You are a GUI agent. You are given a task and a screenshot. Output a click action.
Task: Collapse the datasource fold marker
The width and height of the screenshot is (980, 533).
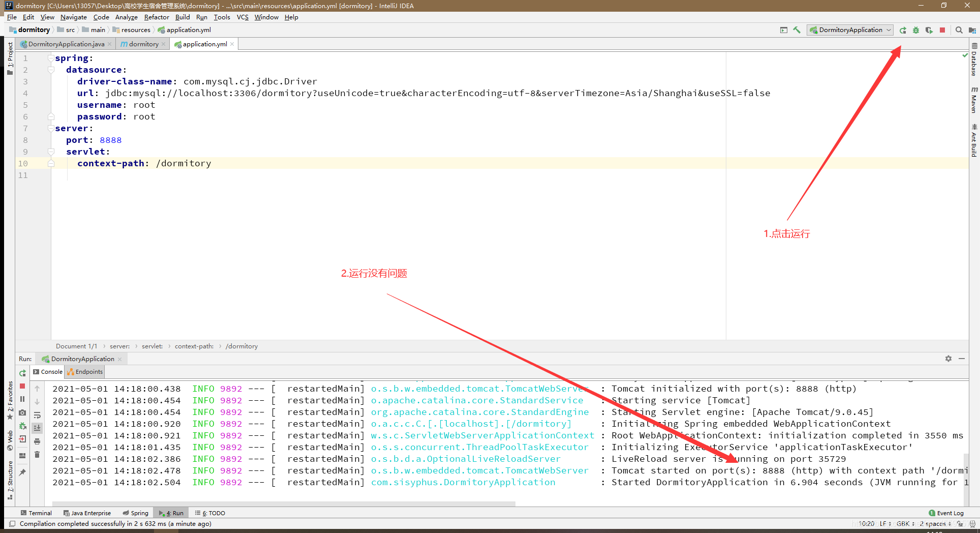pyautogui.click(x=51, y=70)
